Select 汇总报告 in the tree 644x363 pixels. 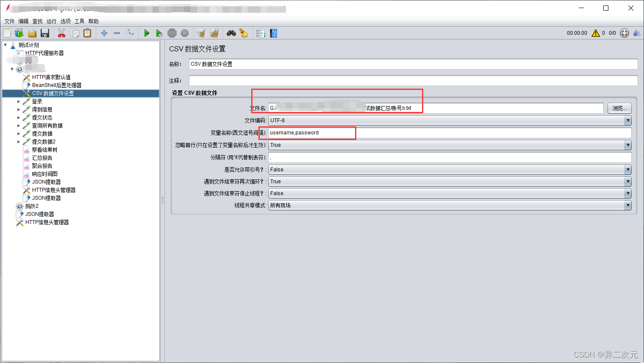point(42,158)
